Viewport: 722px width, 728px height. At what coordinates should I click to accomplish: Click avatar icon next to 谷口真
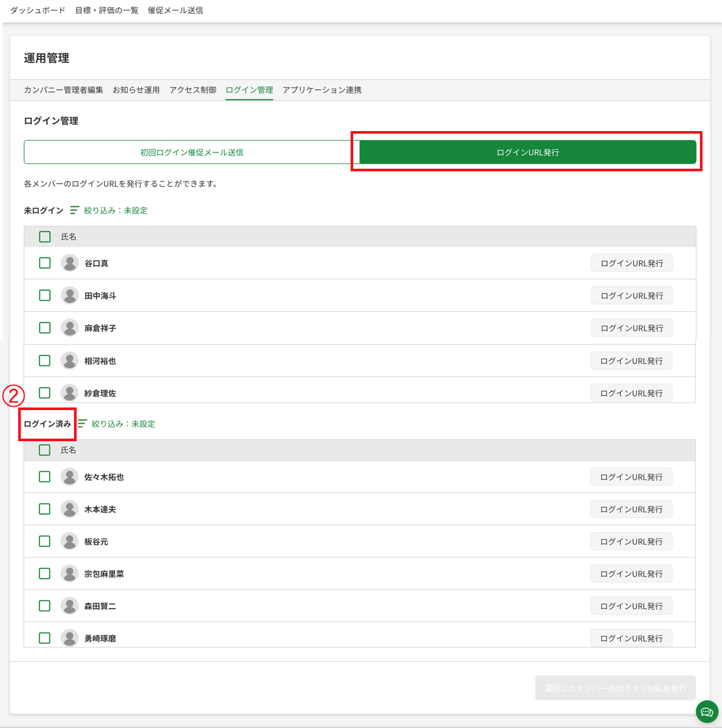pyautogui.click(x=69, y=263)
